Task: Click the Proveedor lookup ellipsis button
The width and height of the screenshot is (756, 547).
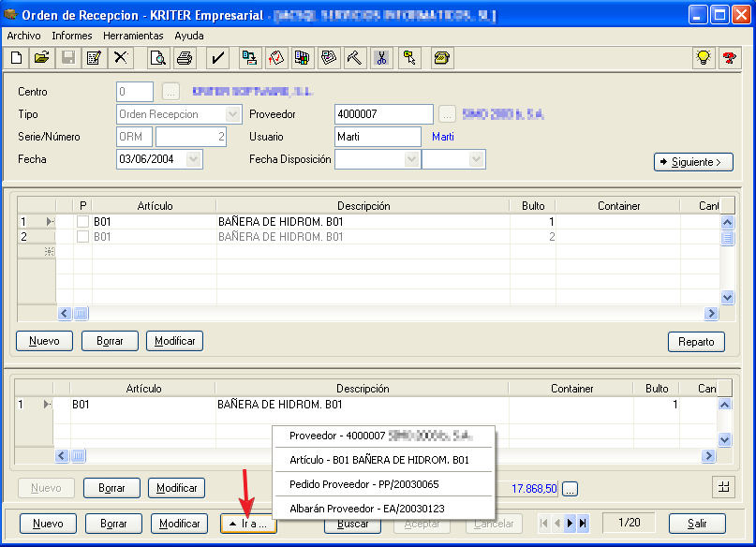Action: click(x=447, y=114)
